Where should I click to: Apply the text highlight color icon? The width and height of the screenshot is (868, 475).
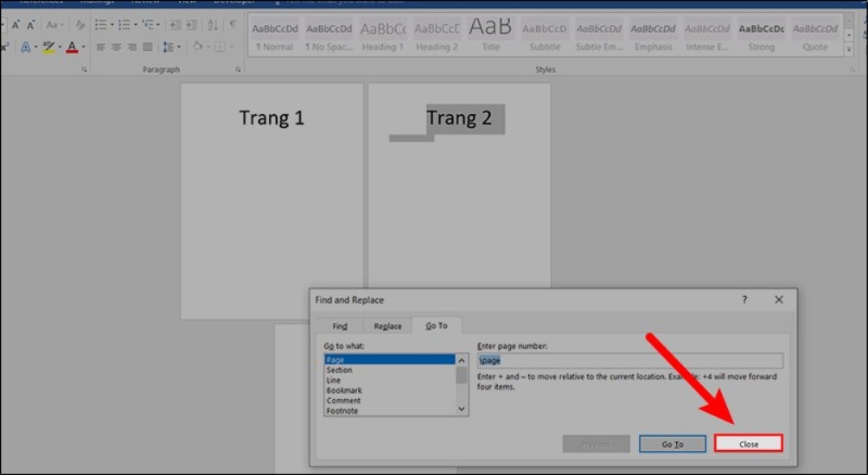point(49,47)
